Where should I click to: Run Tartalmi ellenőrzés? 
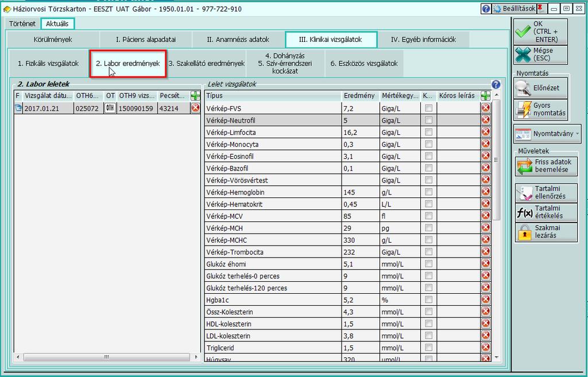547,193
